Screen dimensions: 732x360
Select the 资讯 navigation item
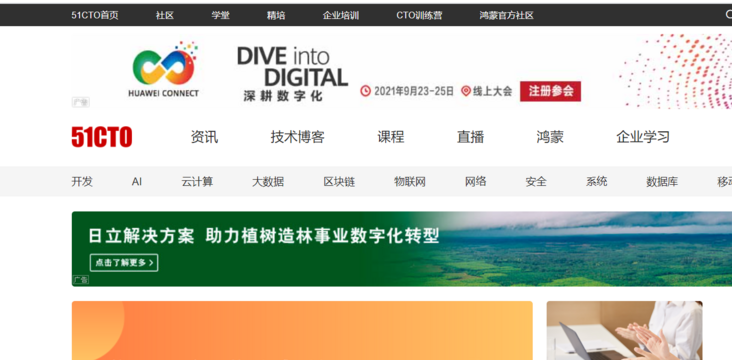click(204, 137)
